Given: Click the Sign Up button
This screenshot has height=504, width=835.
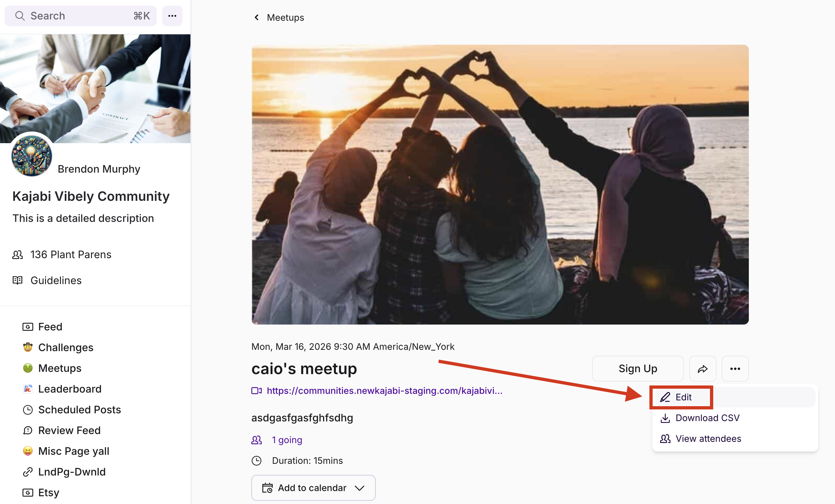Looking at the screenshot, I should (x=637, y=368).
